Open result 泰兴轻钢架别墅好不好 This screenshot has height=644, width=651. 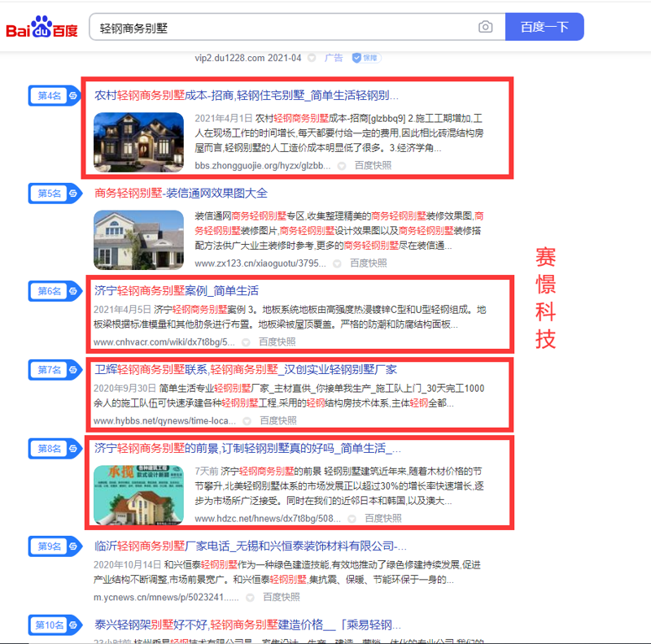247,625
